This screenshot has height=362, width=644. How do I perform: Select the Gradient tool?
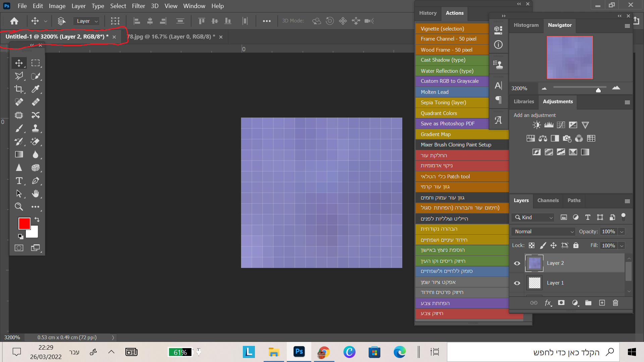(19, 155)
